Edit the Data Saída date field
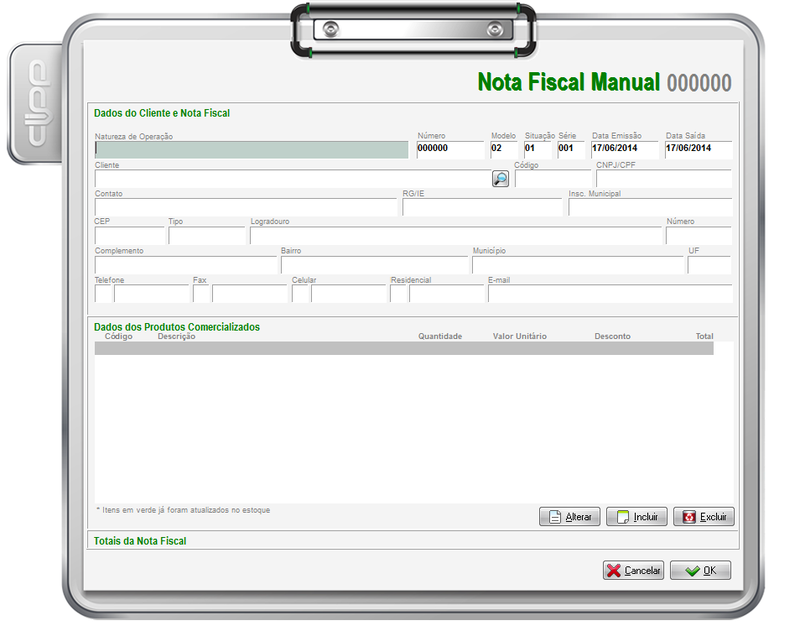 click(x=698, y=149)
